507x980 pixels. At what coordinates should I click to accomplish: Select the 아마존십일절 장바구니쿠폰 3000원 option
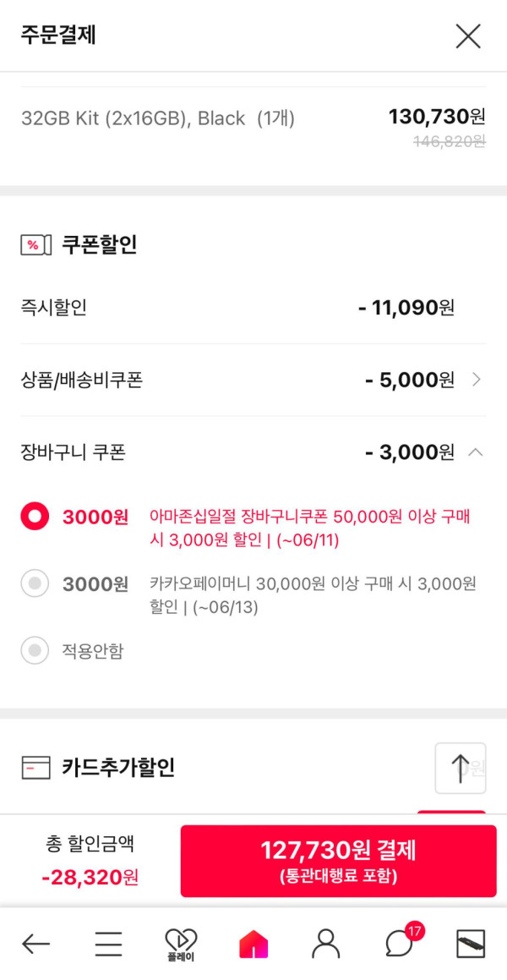(35, 517)
